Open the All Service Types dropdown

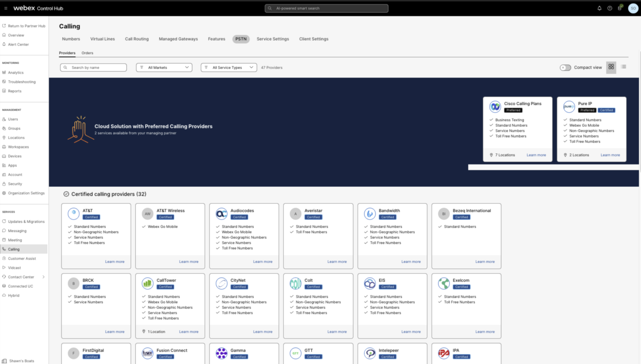point(229,67)
